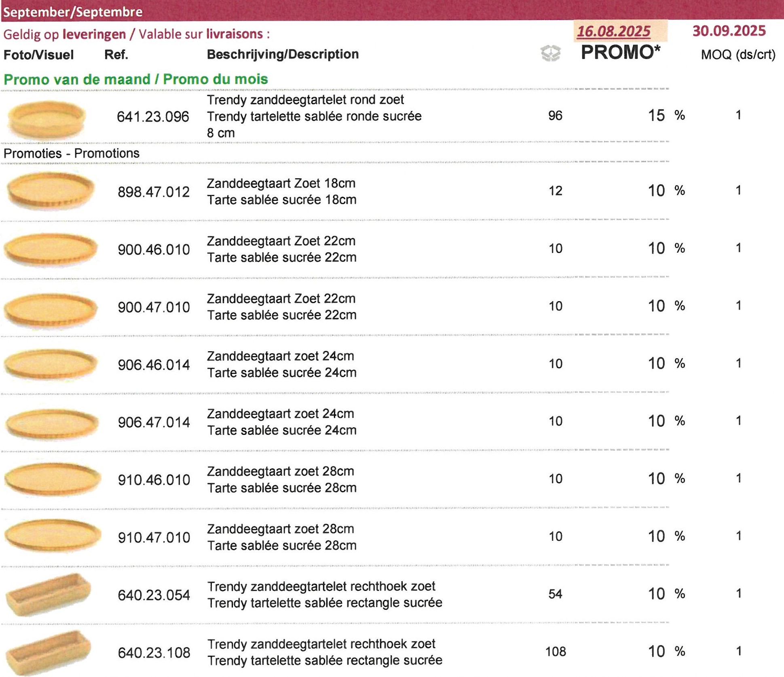Click the 900.46.010 tart product image
The height and width of the screenshot is (677, 784).
click(x=51, y=249)
